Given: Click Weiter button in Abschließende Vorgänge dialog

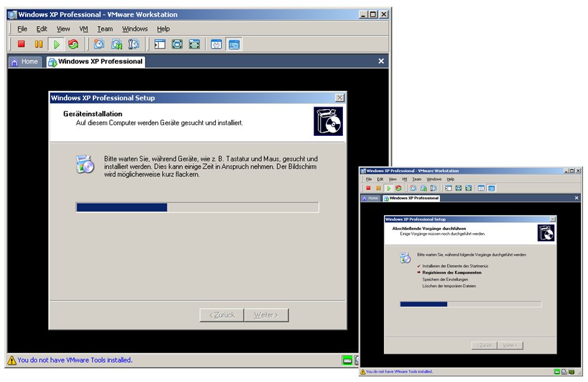Looking at the screenshot, I should coord(509,345).
